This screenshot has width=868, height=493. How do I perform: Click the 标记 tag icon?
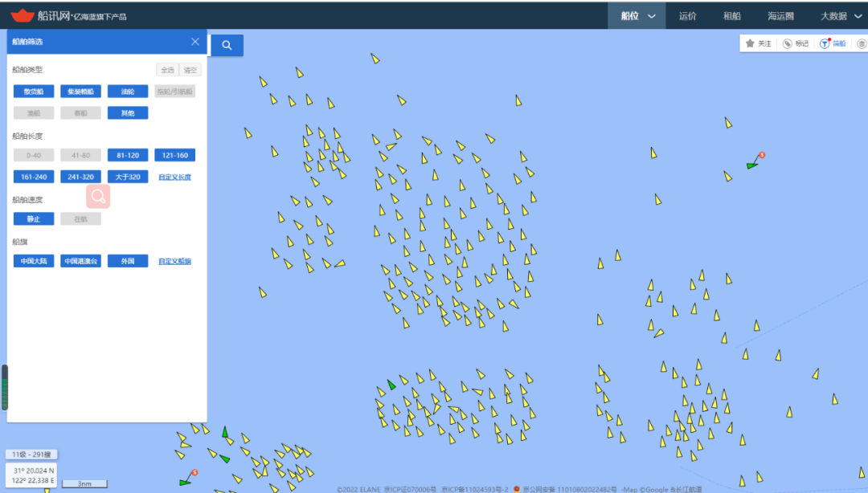pyautogui.click(x=788, y=43)
